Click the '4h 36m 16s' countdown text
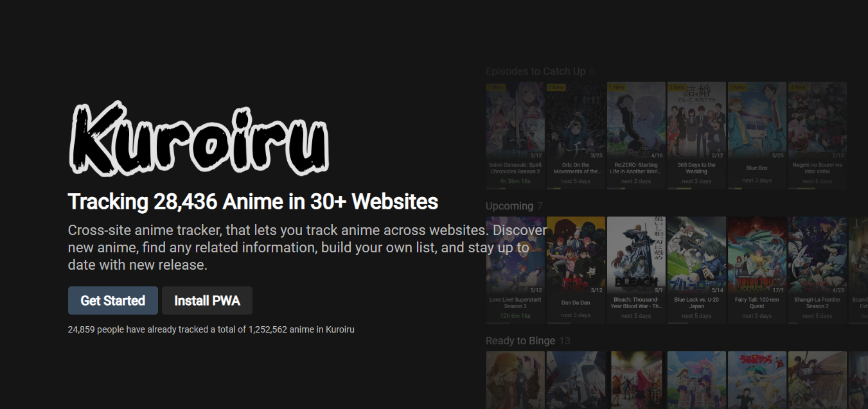Viewport: 868px width, 409px height. [x=515, y=181]
